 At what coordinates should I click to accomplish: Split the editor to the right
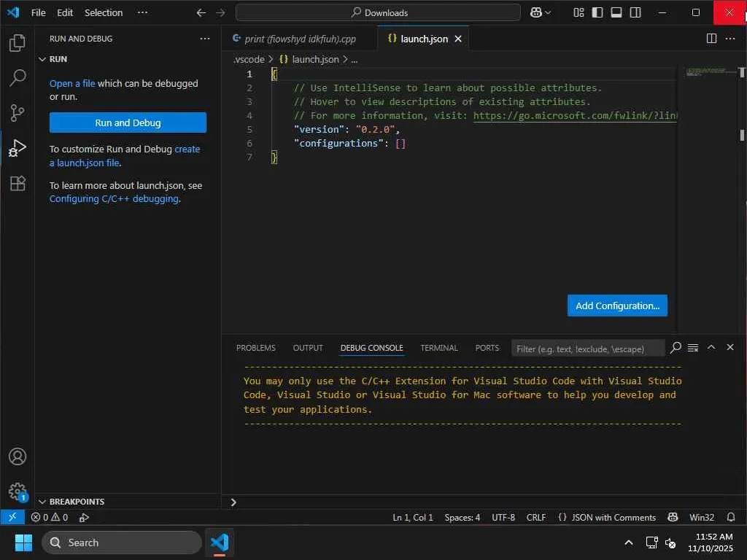pyautogui.click(x=711, y=39)
